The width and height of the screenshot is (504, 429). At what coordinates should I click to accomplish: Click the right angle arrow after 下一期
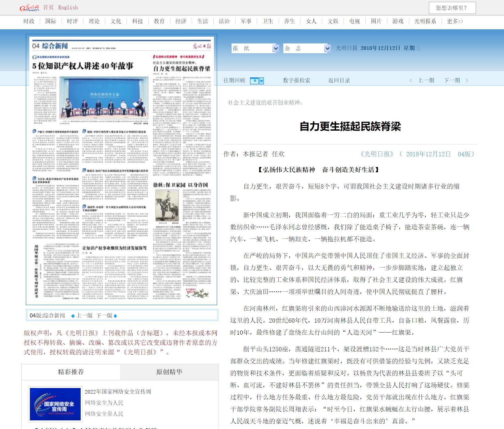467,80
